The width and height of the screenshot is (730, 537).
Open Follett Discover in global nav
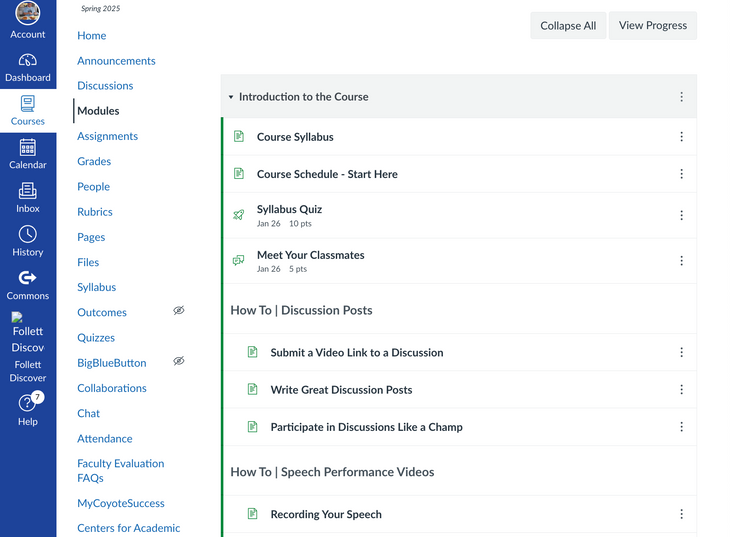coord(27,347)
